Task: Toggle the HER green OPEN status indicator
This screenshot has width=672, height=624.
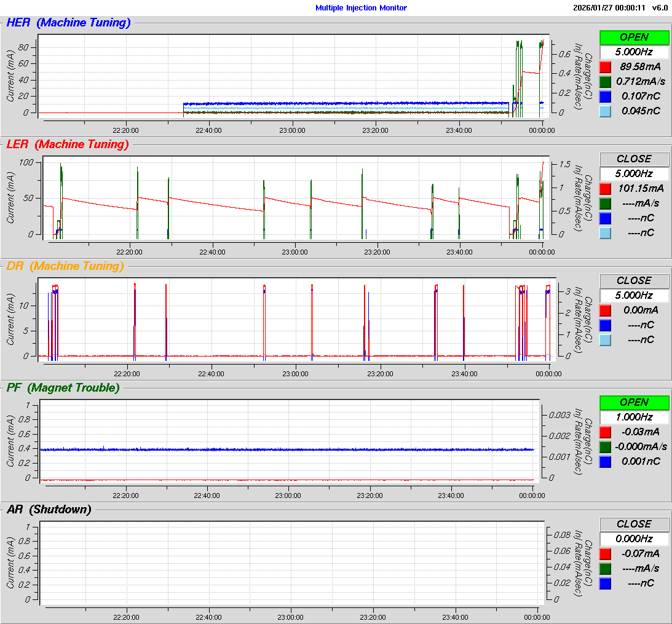Action: tap(634, 37)
